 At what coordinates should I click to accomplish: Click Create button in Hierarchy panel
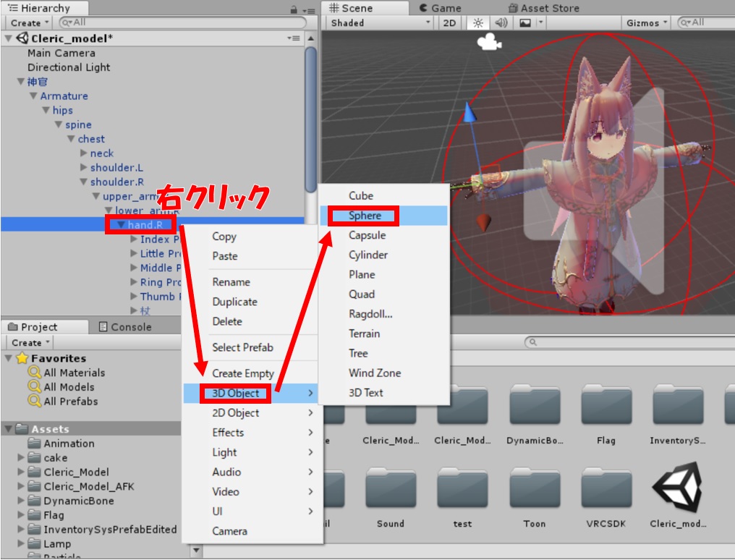pyautogui.click(x=29, y=23)
